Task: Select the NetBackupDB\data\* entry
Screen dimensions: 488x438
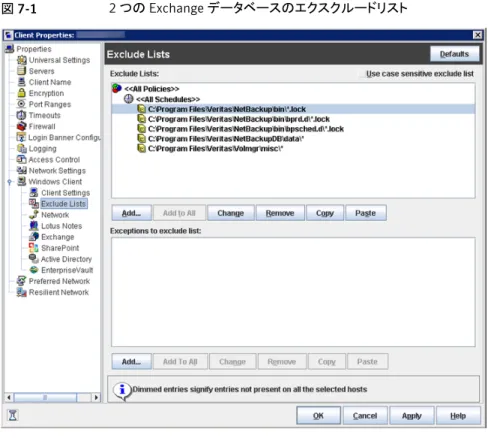Action: (226, 139)
